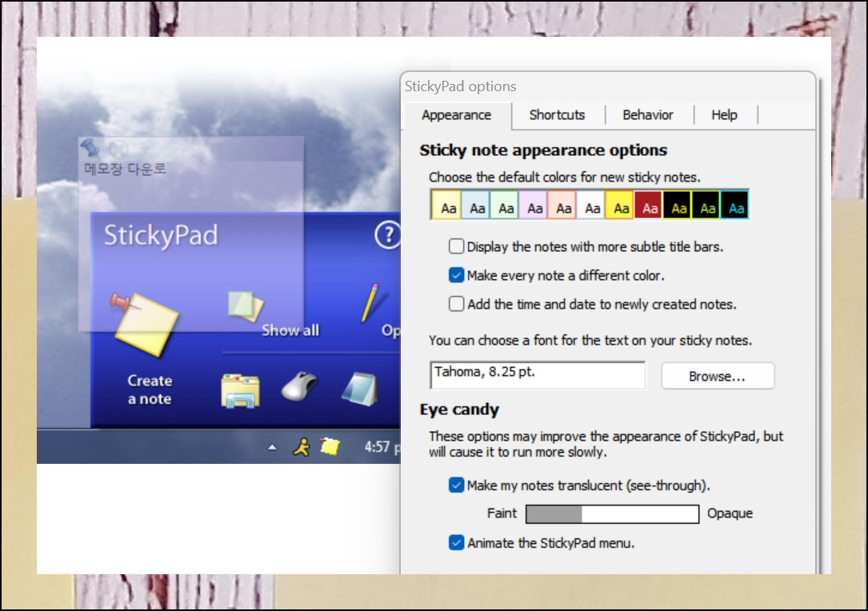Click the AIM running man tray icon
Viewport: 868px width, 611px height.
(302, 446)
